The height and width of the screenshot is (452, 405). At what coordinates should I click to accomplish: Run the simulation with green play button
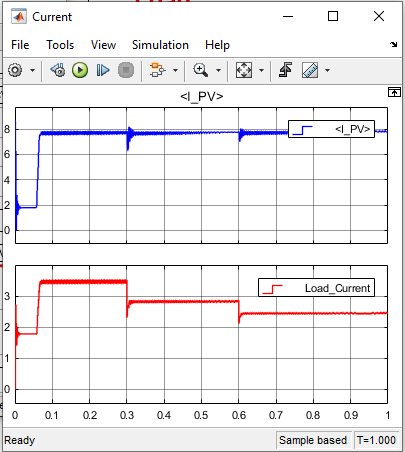[x=80, y=70]
